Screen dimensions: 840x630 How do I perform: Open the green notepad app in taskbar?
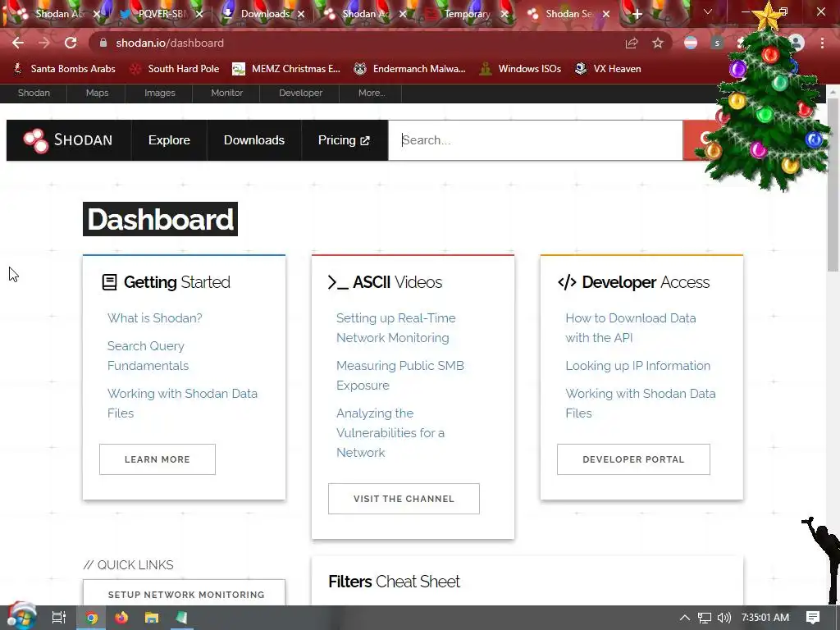pos(181,618)
